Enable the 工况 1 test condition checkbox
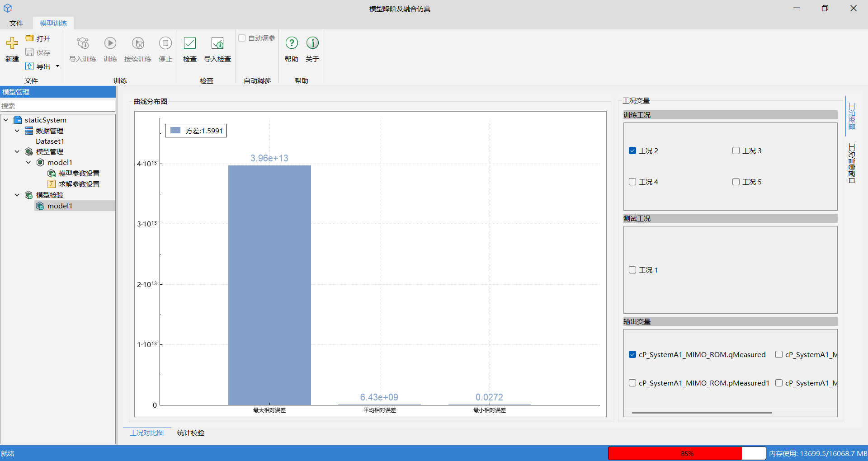Viewport: 868px width, 461px height. click(632, 270)
